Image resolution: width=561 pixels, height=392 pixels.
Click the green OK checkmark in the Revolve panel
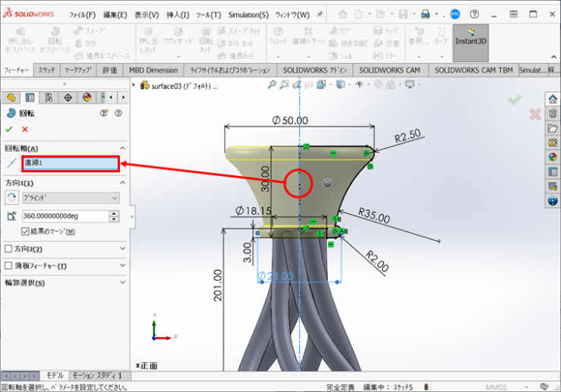(x=9, y=130)
